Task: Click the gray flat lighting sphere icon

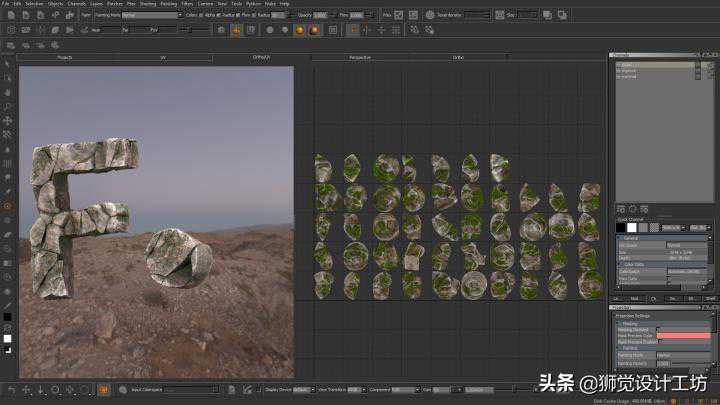Action: [x=271, y=30]
